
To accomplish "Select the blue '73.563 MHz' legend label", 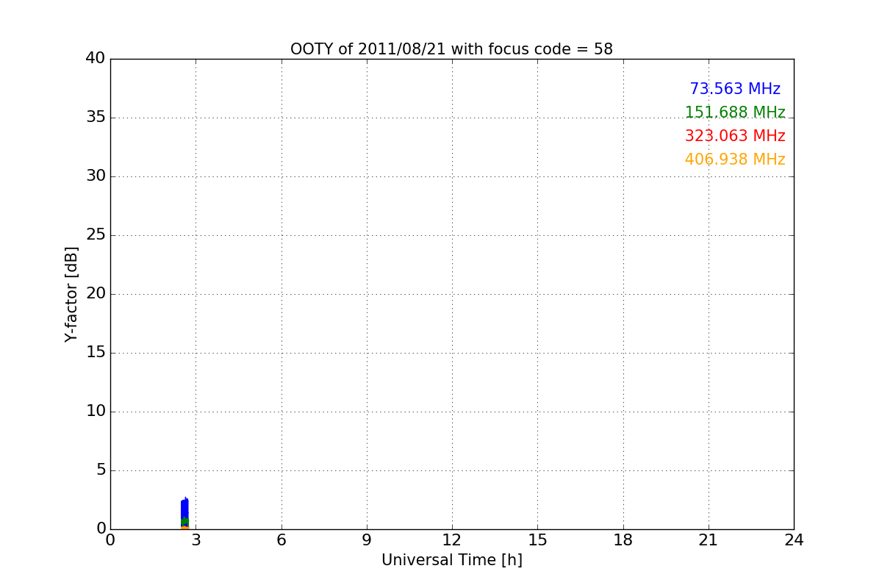I will (735, 89).
